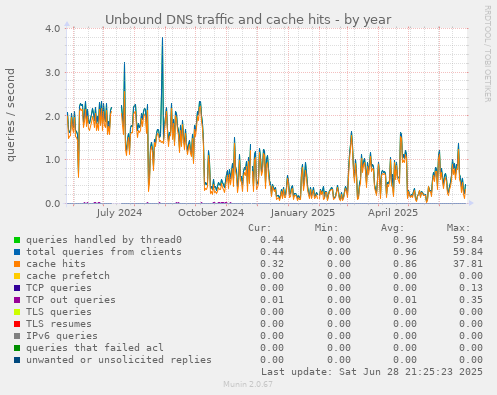
Task: Click the 'TCP out queries' legend label
Action: pyautogui.click(x=71, y=300)
